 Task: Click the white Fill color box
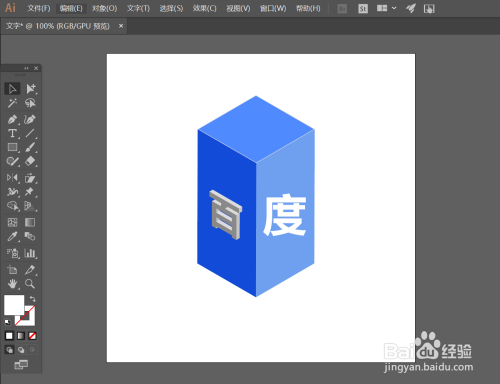click(x=14, y=305)
